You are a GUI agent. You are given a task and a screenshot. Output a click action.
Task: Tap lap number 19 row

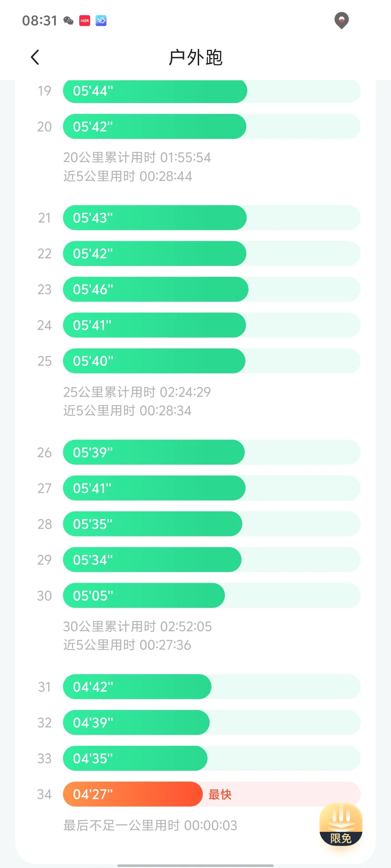pos(195,91)
